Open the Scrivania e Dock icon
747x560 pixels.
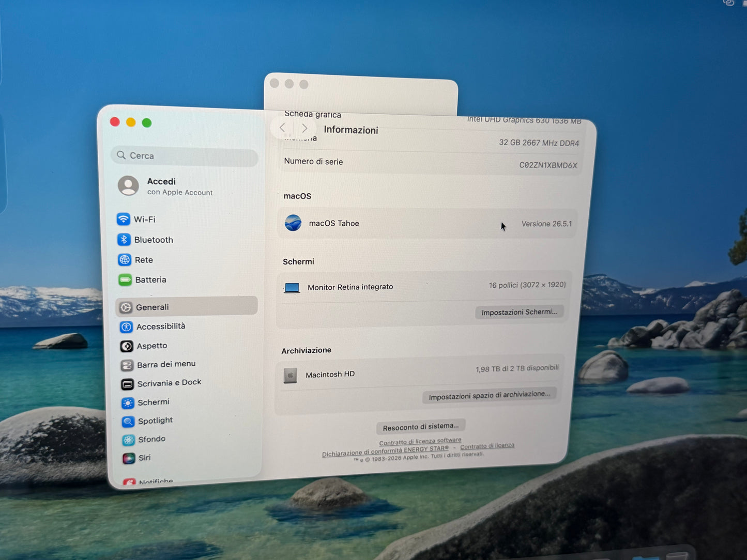pos(127,384)
